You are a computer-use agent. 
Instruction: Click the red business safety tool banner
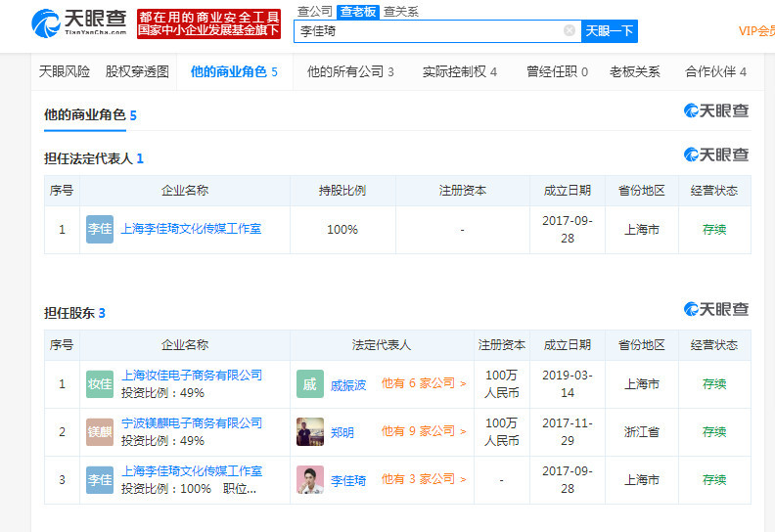(x=208, y=23)
